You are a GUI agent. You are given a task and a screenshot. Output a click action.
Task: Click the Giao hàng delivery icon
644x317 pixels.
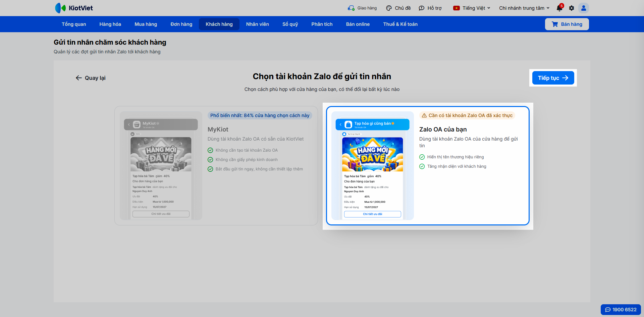click(351, 8)
